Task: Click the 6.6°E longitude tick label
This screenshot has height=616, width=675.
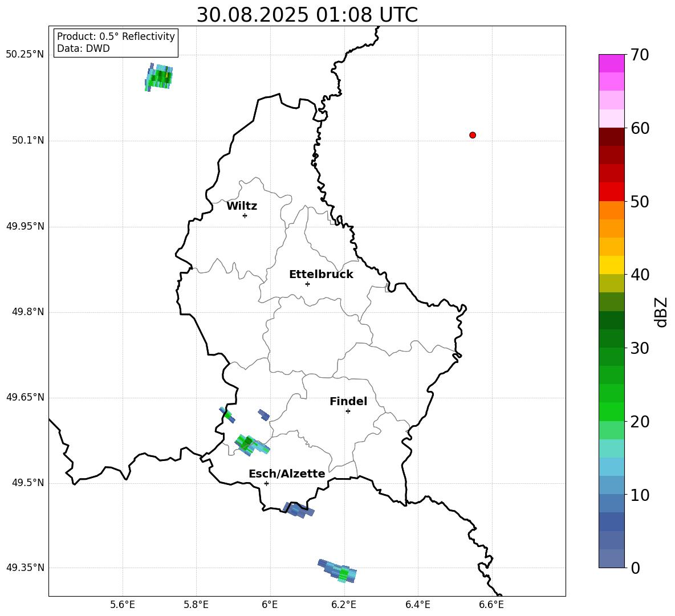Action: [x=491, y=605]
